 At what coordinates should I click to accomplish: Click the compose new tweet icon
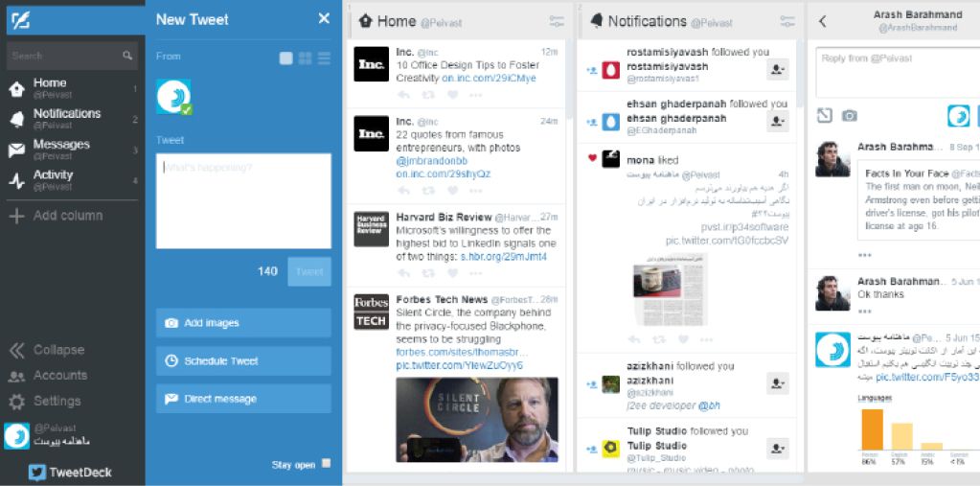(20, 21)
